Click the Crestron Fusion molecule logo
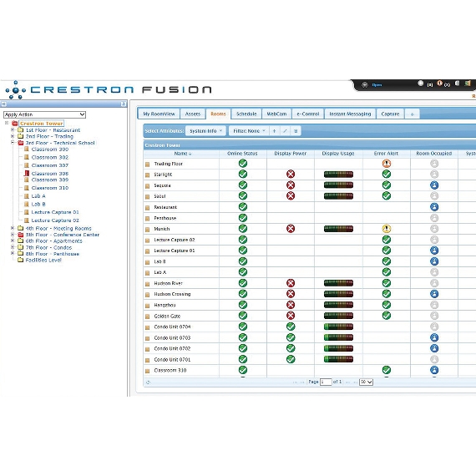476x476 pixels. coord(15,90)
